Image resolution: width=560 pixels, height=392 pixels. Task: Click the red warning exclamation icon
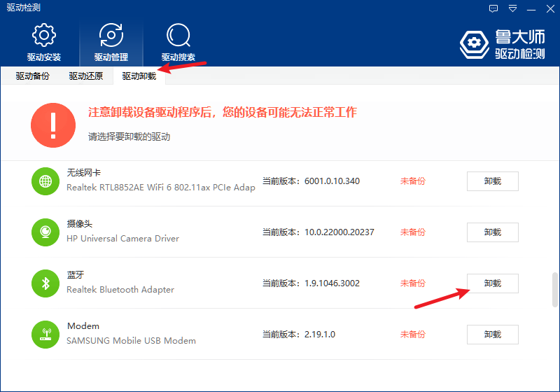(53, 125)
